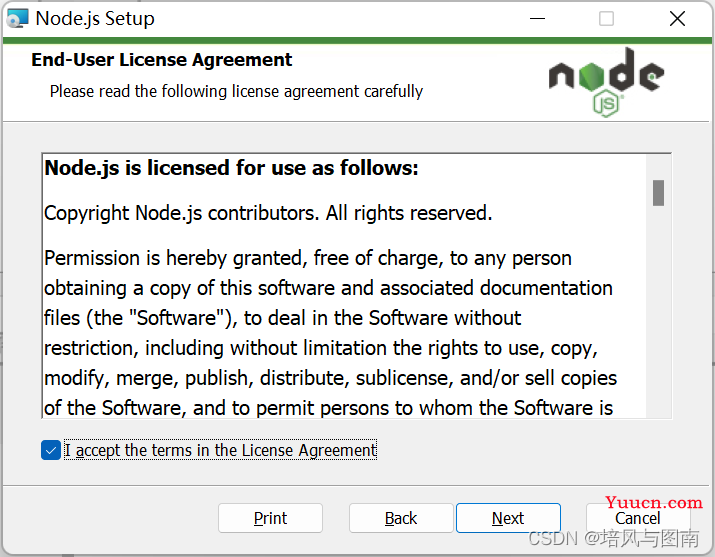The height and width of the screenshot is (557, 715).
Task: Click the Copyright Node.js contributors line
Action: point(268,213)
